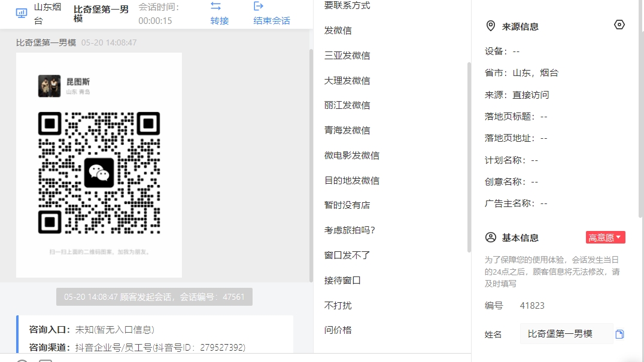This screenshot has height=362, width=644.
Task: Select quick reply 大理发微信
Action: [347, 80]
